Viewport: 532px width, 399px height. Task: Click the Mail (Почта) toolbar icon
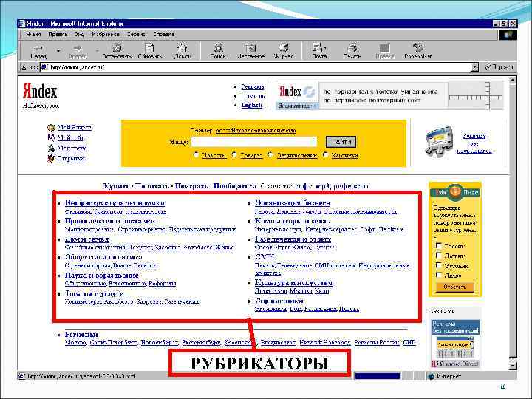(x=318, y=47)
